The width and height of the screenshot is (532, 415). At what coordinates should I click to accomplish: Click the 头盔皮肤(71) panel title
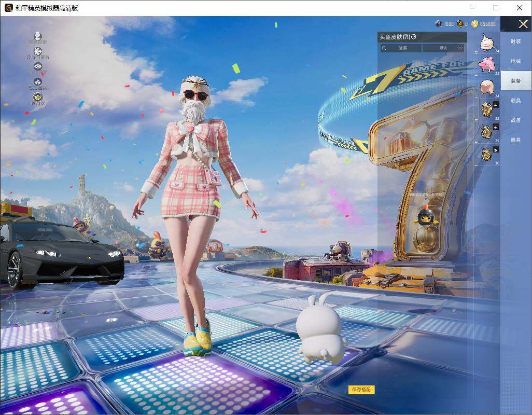[x=395, y=37]
